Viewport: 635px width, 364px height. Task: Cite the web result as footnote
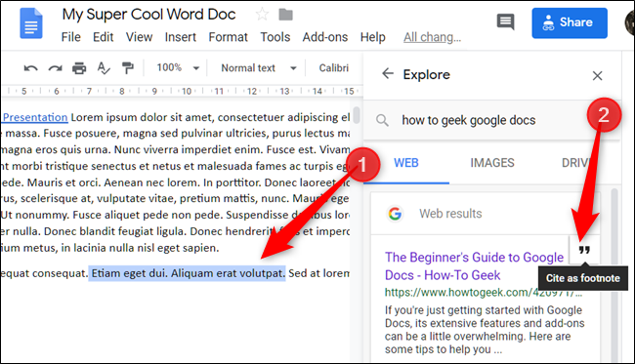[x=584, y=250]
